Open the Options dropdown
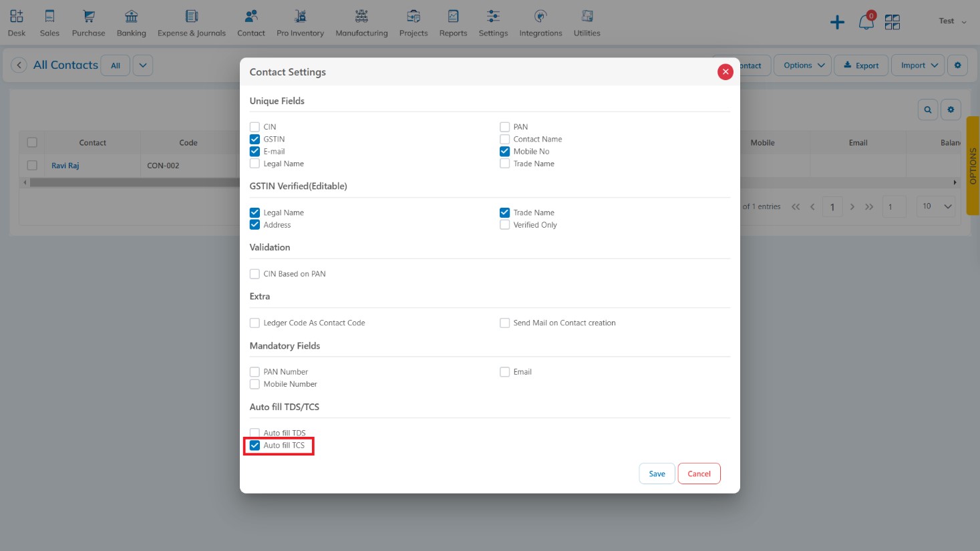This screenshot has height=551, width=980. tap(803, 65)
